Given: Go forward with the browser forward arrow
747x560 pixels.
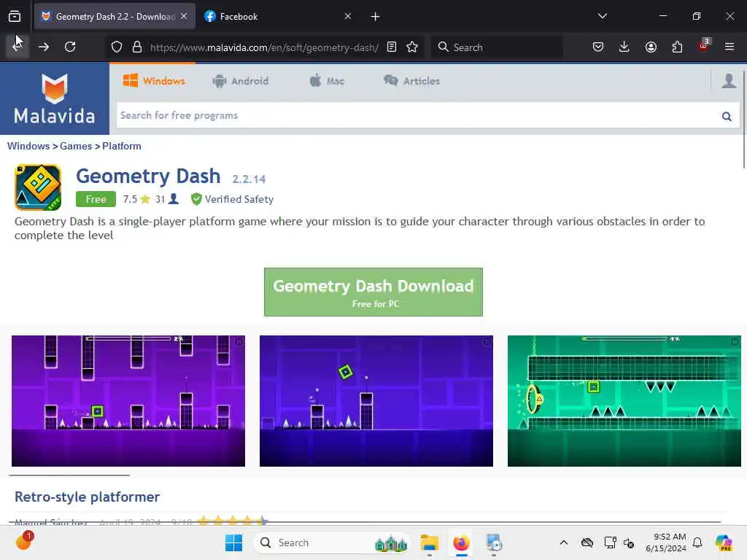Looking at the screenshot, I should click(x=44, y=47).
